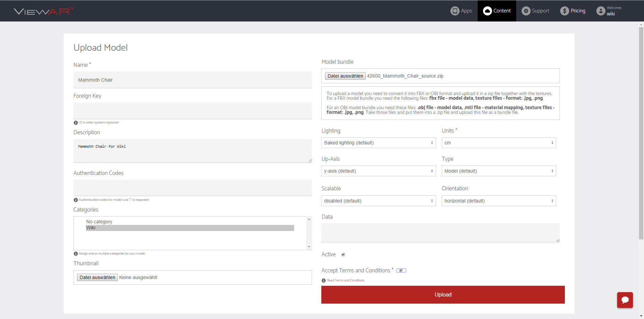Screen dimensions: 644x319
Task: Click the ViewAR logo
Action: tap(43, 11)
